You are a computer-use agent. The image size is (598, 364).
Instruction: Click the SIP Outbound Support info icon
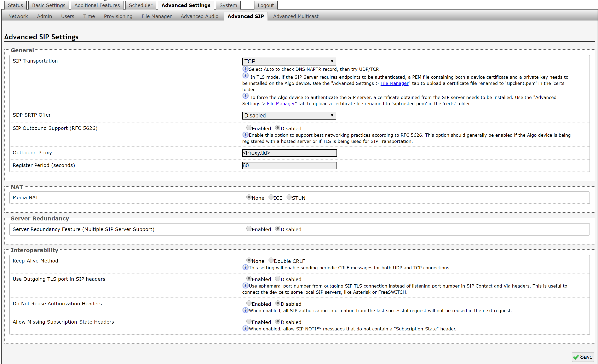pyautogui.click(x=245, y=135)
